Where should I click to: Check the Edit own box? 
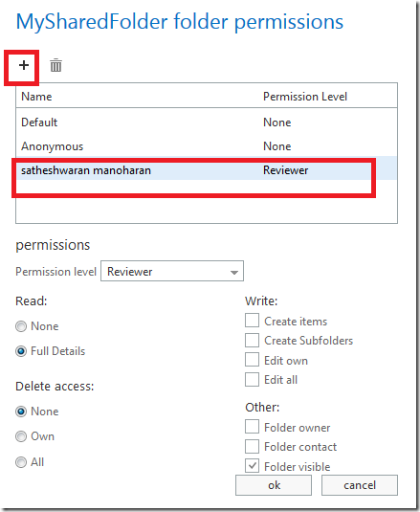pos(252,360)
